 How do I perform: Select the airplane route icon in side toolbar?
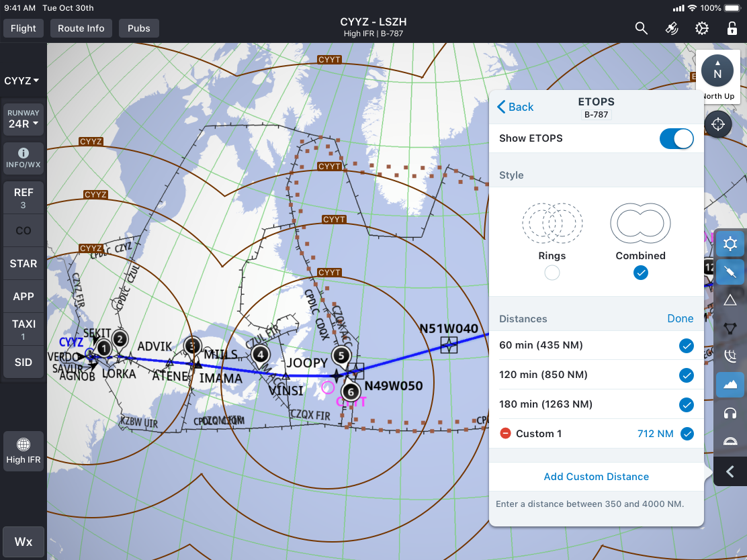730,272
